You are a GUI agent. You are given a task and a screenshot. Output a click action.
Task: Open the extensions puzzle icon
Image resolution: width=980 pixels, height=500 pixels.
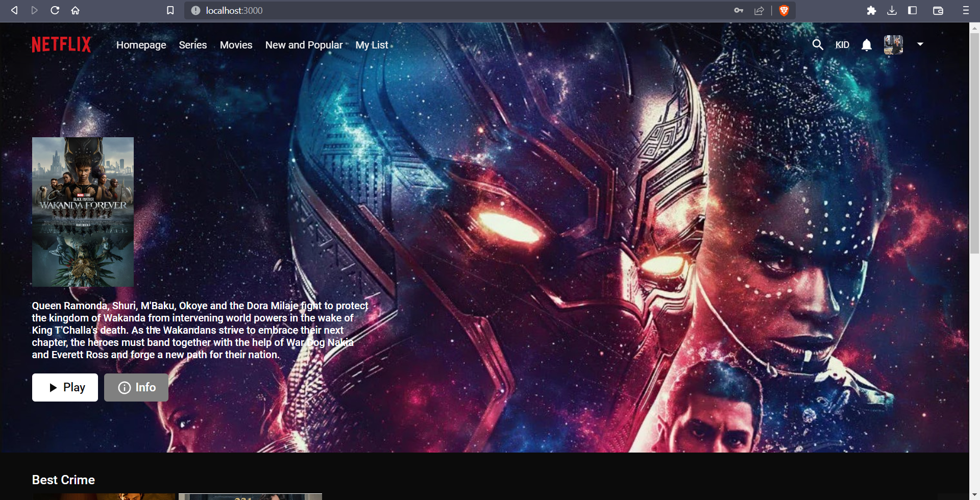click(x=871, y=10)
